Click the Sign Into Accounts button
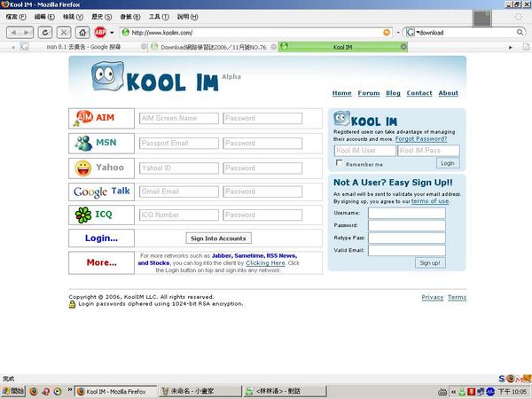Screen dimensions: 532x399 (x=218, y=239)
